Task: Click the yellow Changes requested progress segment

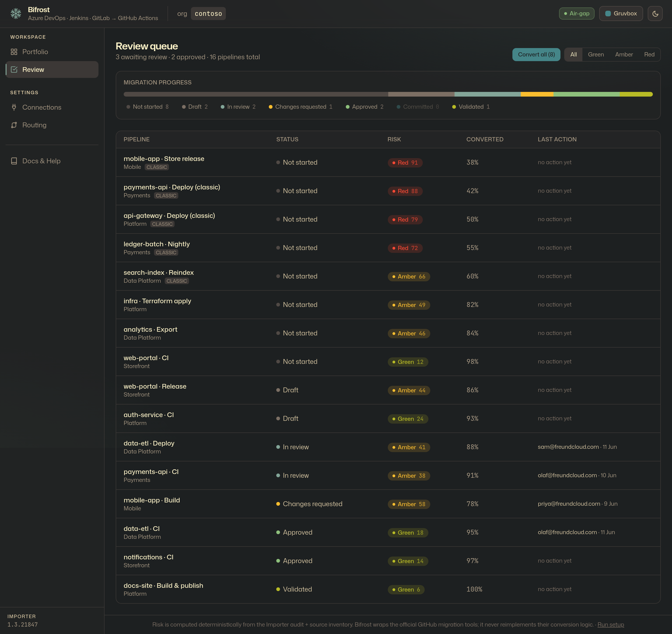Action: pyautogui.click(x=537, y=94)
